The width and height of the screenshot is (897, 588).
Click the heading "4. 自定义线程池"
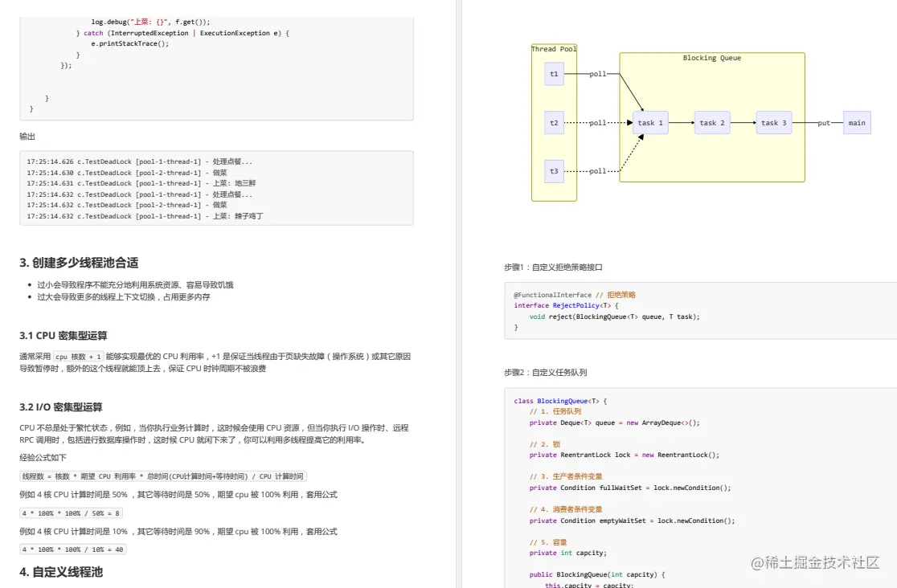[x=61, y=572]
